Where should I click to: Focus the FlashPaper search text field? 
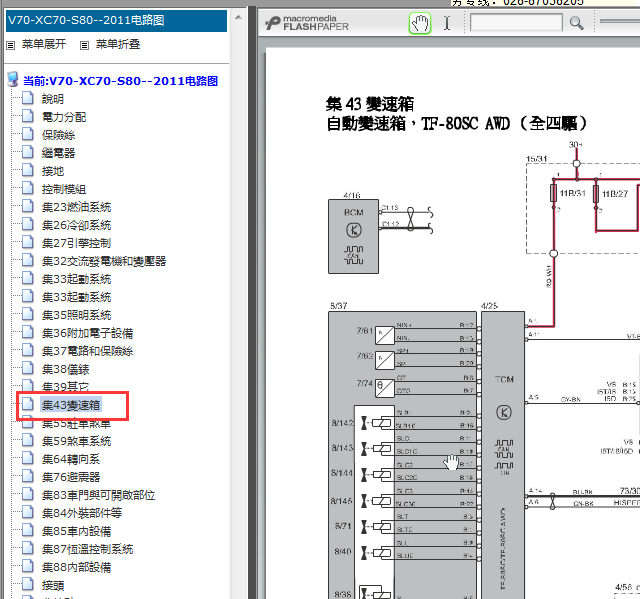point(516,22)
